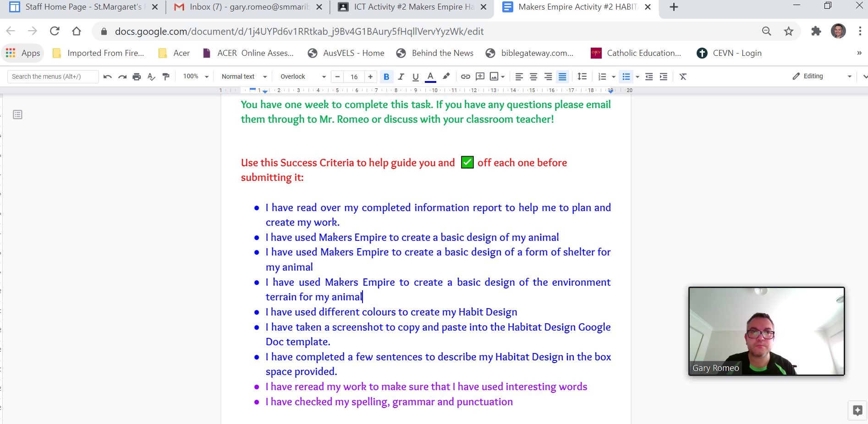Open the Editing mode dropdown
868x424 pixels.
click(x=822, y=76)
